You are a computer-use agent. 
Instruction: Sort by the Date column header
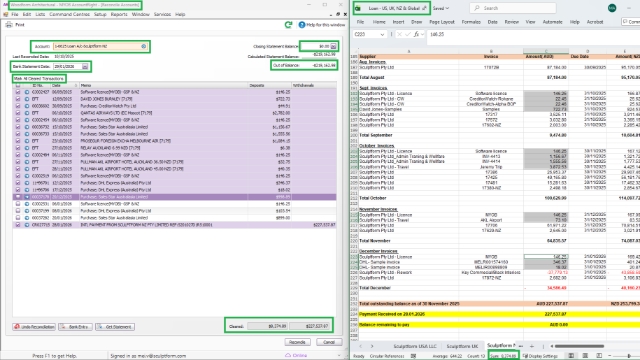[x=64, y=85]
